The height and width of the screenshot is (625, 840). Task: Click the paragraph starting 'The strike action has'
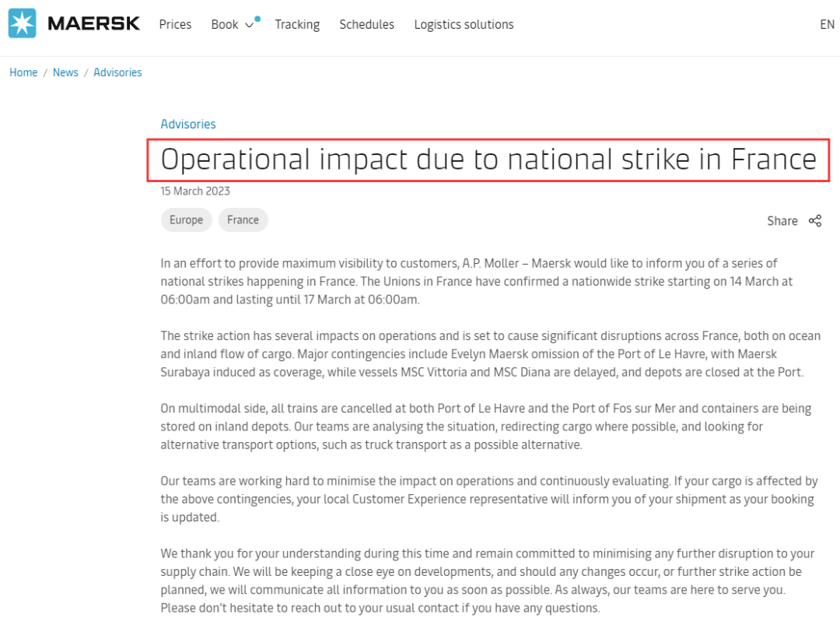(x=490, y=354)
